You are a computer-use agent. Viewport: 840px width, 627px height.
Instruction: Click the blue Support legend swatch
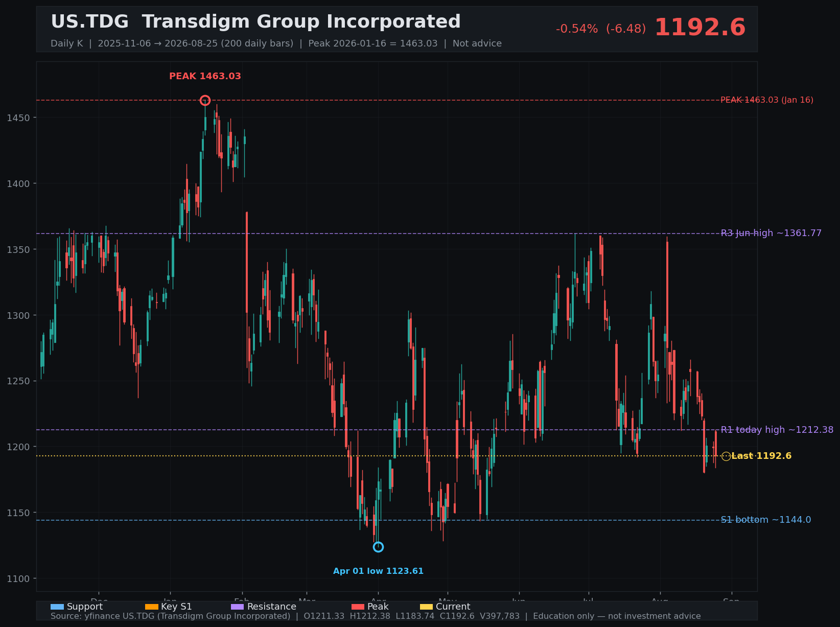(x=57, y=607)
